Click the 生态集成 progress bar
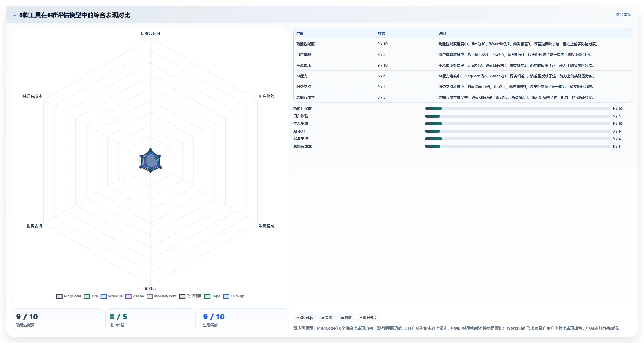 [517, 124]
